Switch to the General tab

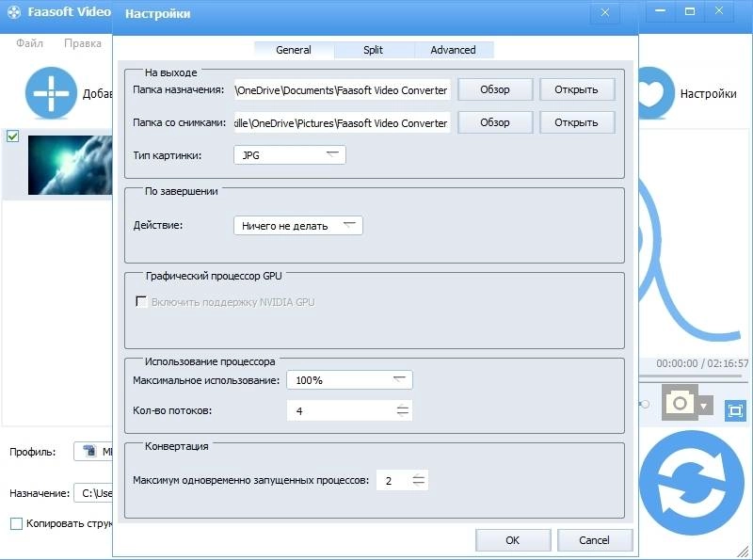(x=294, y=50)
